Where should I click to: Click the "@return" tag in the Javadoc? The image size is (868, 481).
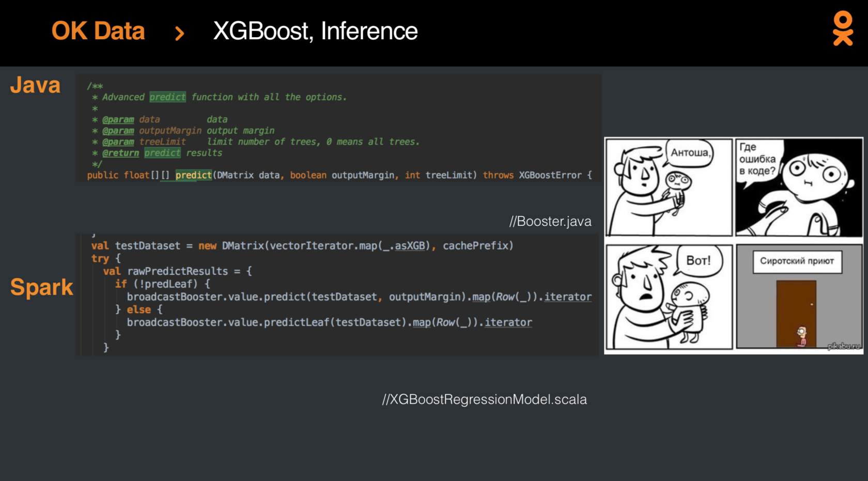120,153
